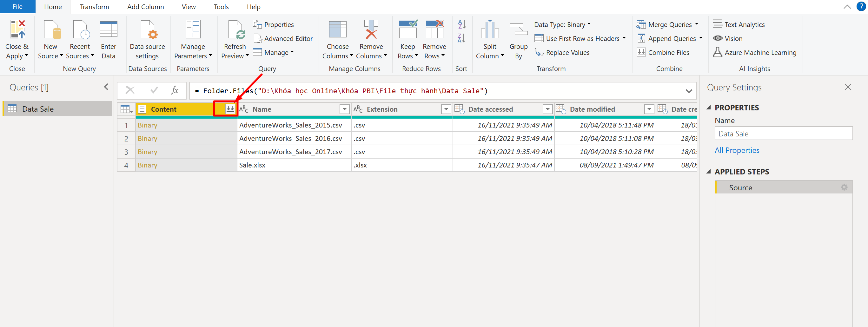Expand the formula bar chevron
This screenshot has height=327, width=868.
[689, 91]
